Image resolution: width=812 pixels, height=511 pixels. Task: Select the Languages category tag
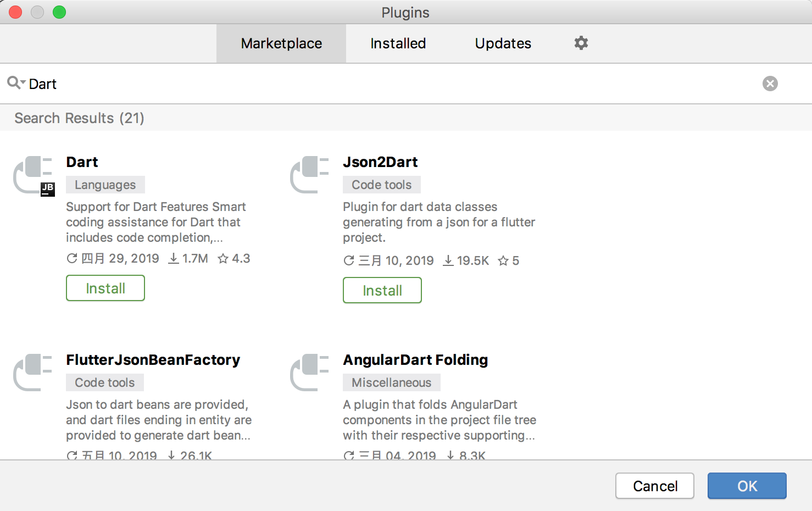click(x=105, y=185)
